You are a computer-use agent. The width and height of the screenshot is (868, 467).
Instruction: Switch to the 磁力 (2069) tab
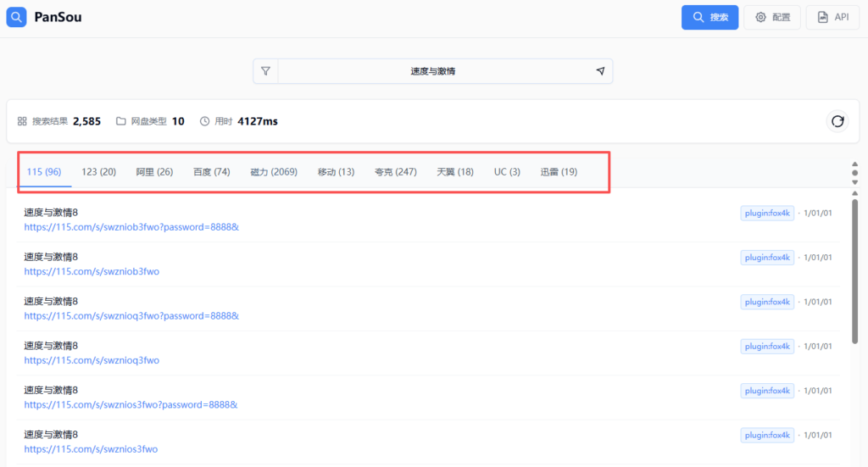coord(273,172)
